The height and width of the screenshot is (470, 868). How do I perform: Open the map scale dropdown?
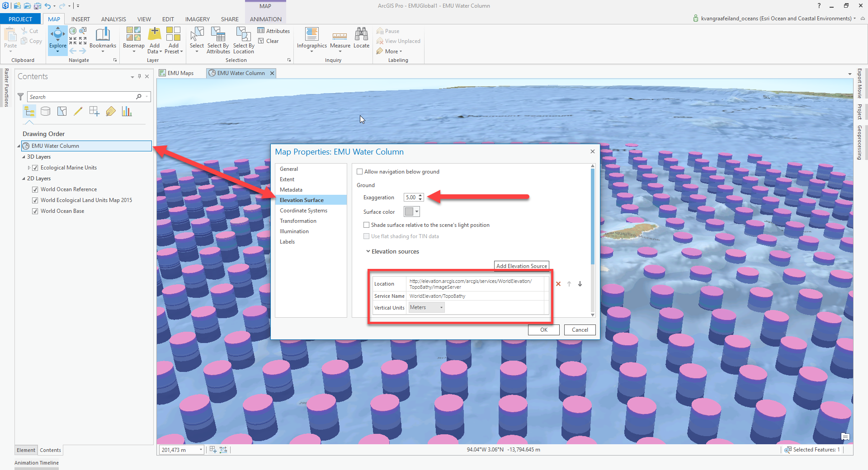pyautogui.click(x=201, y=450)
